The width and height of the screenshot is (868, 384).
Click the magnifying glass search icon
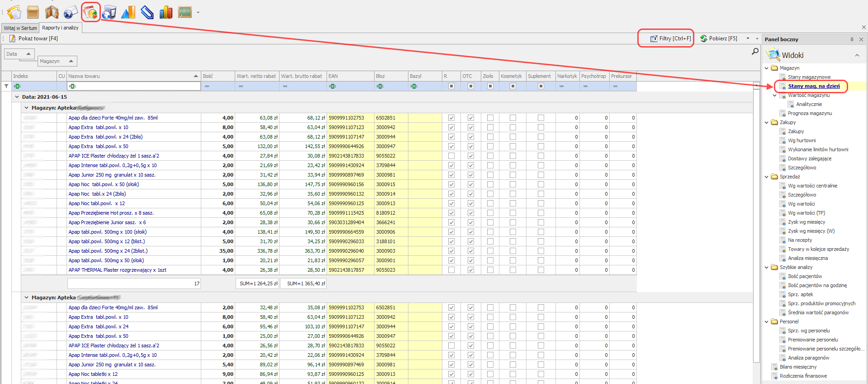pos(754,52)
